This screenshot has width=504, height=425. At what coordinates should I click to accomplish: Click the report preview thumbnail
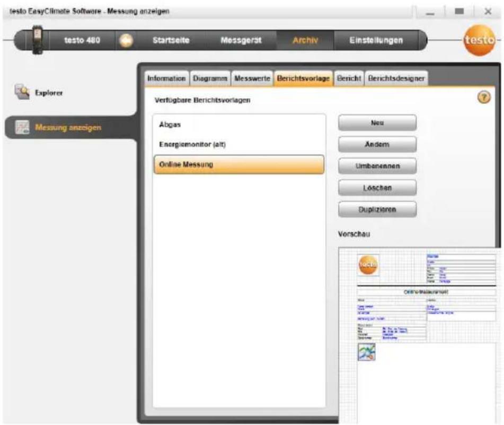coord(419,335)
